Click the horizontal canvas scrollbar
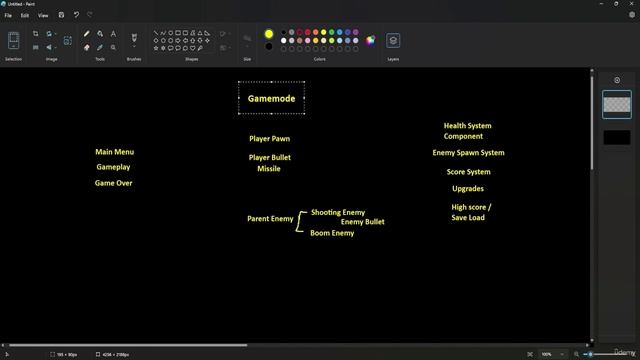The height and width of the screenshot is (360, 640). pos(128,345)
